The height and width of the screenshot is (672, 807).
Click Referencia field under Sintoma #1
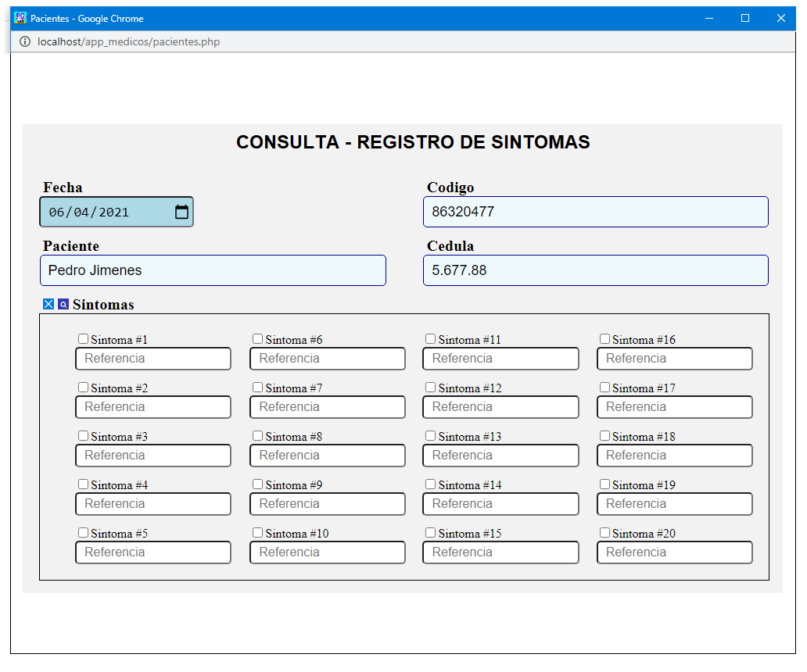[x=152, y=359]
